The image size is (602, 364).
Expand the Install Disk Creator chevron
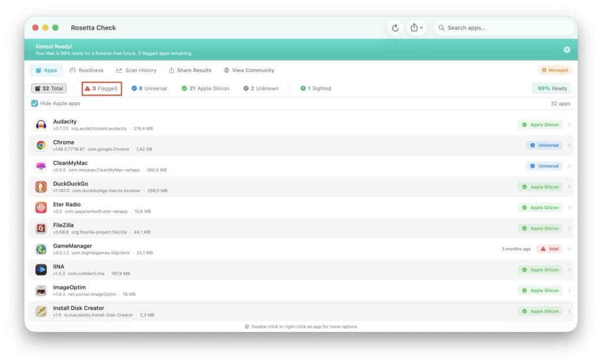569,311
